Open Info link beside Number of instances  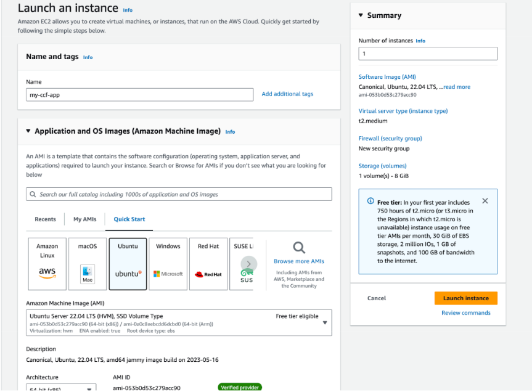tap(420, 41)
